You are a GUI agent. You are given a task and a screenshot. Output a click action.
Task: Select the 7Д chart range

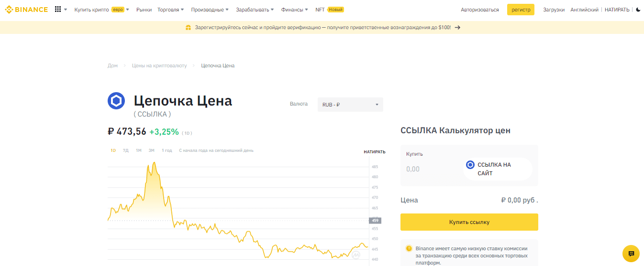(126, 150)
